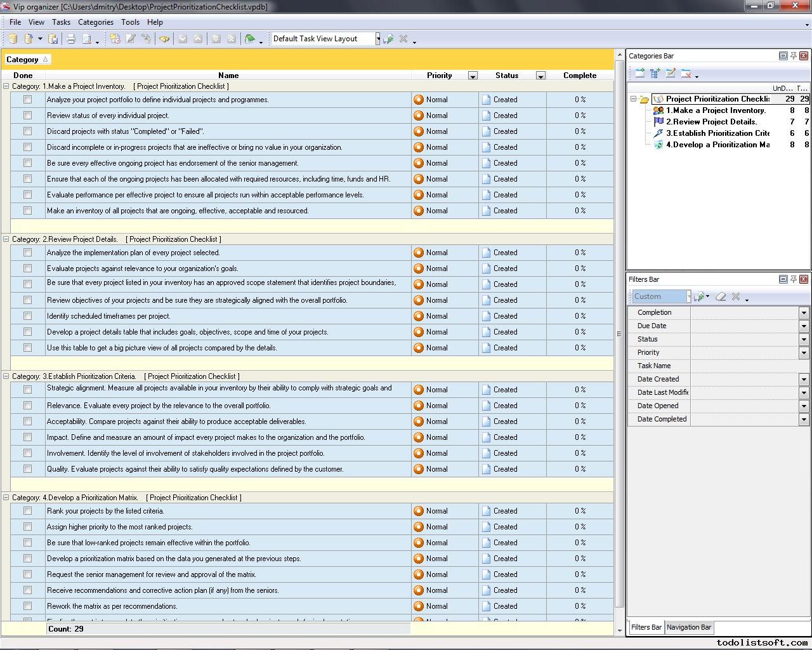Open the Priority filter dropdown in Filters Bar
The height and width of the screenshot is (650, 812).
804,353
